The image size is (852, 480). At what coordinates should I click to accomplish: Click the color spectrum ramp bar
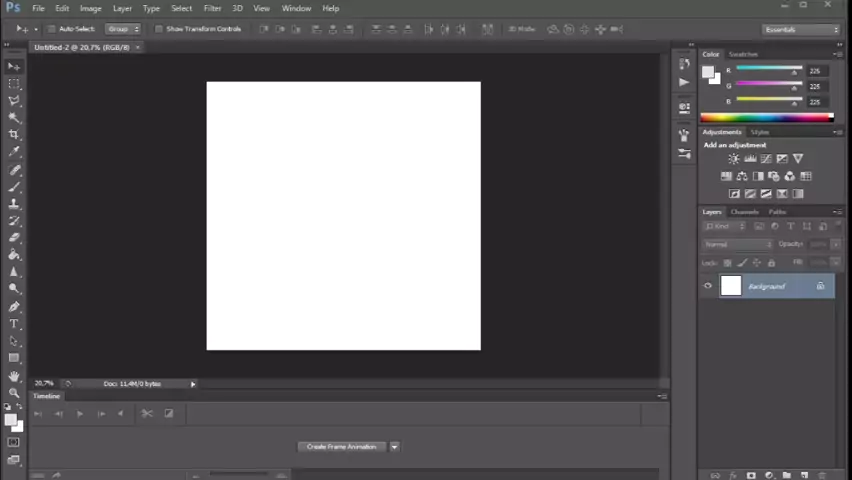pyautogui.click(x=767, y=117)
